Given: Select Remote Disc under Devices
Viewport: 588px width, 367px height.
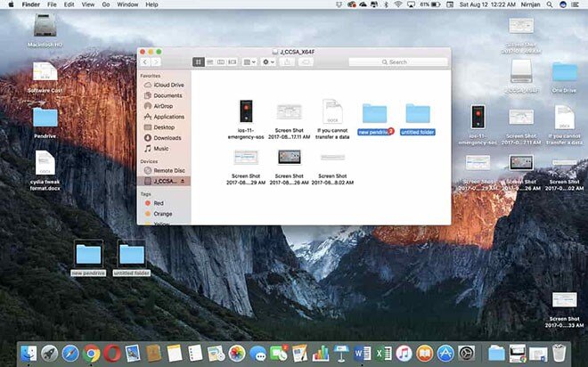Looking at the screenshot, I should tap(164, 170).
